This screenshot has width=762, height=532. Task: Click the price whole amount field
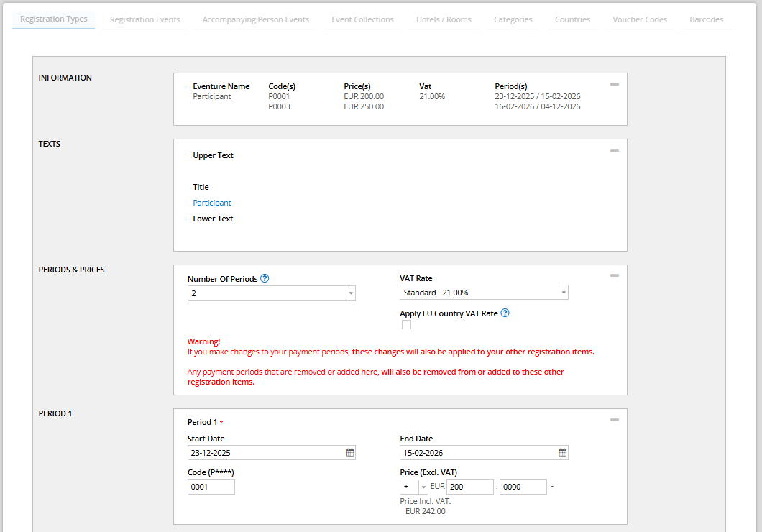pyautogui.click(x=469, y=487)
